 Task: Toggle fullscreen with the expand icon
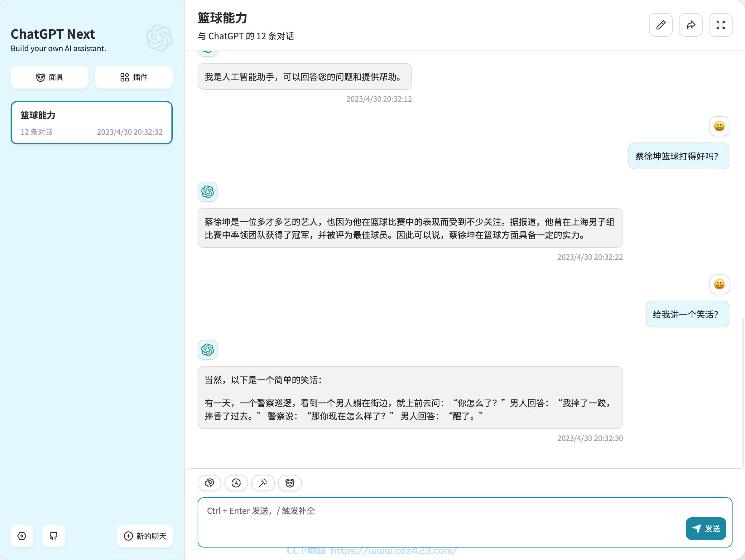tap(721, 25)
